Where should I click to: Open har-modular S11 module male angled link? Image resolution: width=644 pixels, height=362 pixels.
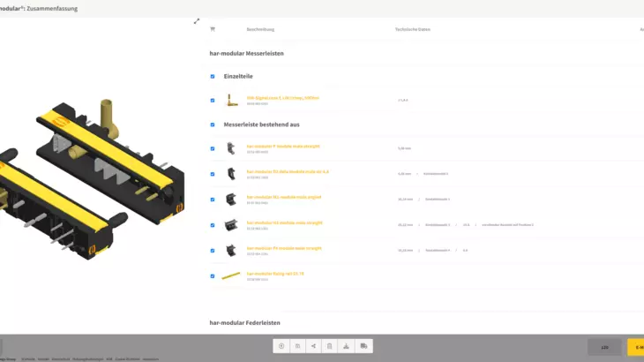point(284,197)
